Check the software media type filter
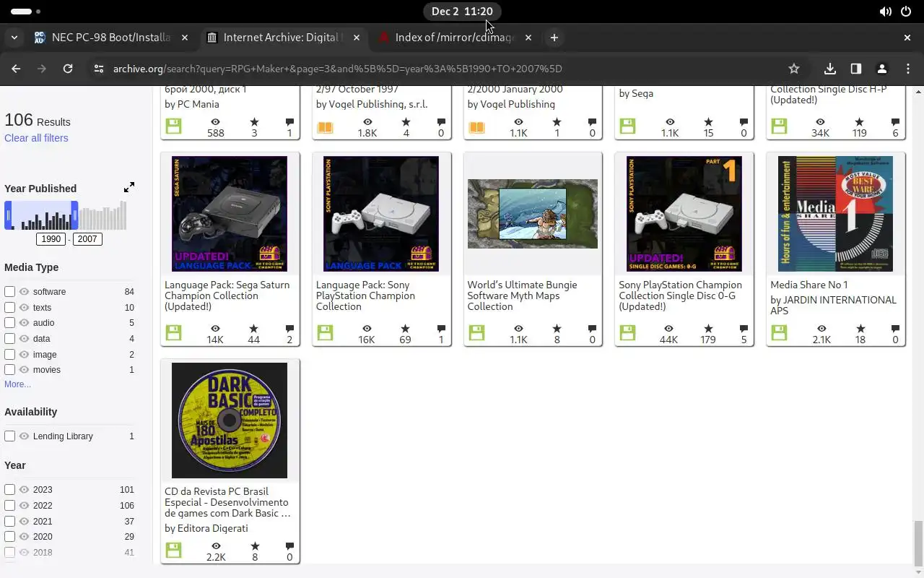The height and width of the screenshot is (578, 924). pos(10,292)
